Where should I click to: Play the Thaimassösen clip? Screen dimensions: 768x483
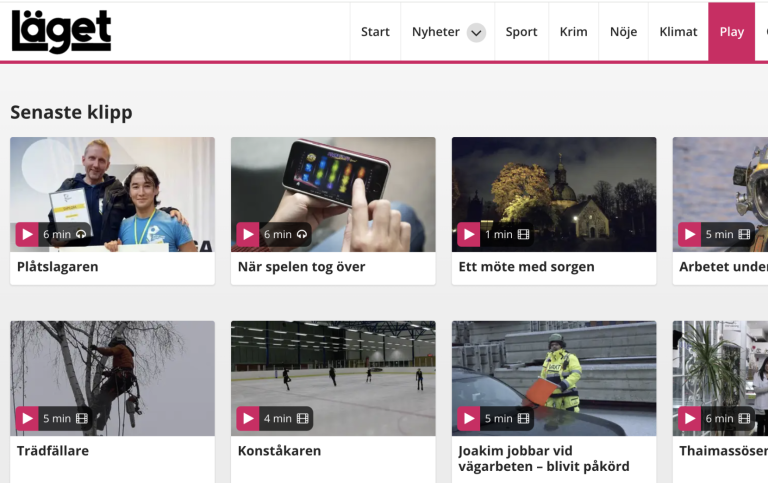690,419
